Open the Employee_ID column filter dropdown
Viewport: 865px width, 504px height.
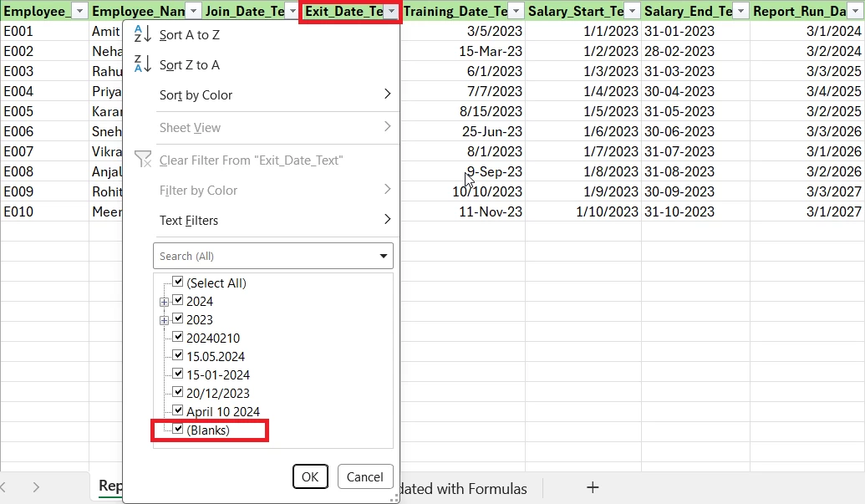(x=80, y=11)
